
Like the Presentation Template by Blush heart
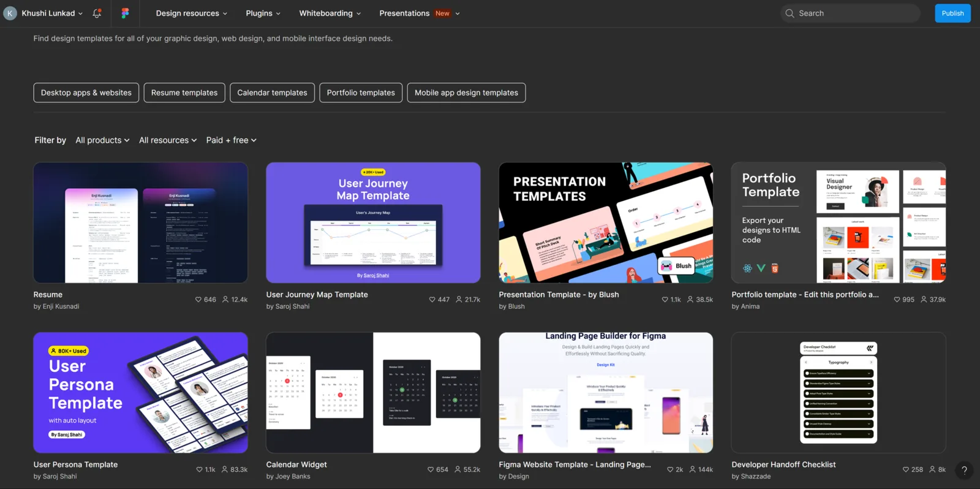tap(665, 300)
